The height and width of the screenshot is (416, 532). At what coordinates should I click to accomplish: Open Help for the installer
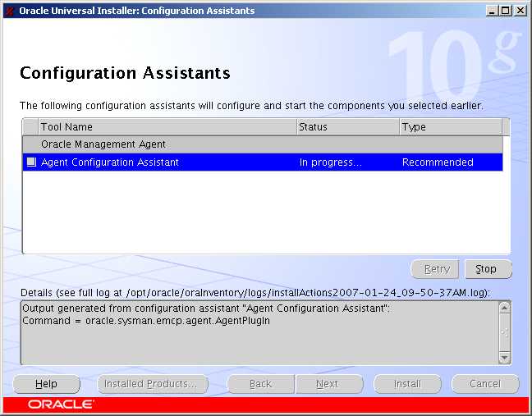(x=47, y=384)
